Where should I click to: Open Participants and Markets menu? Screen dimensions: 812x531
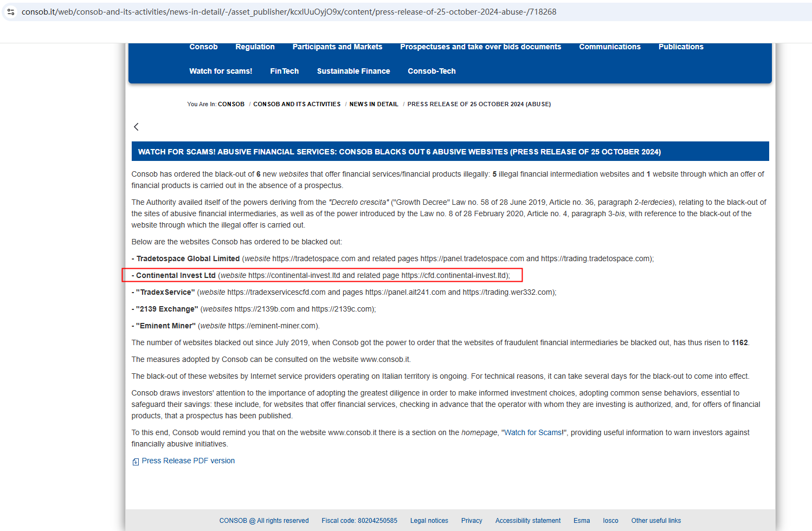337,47
